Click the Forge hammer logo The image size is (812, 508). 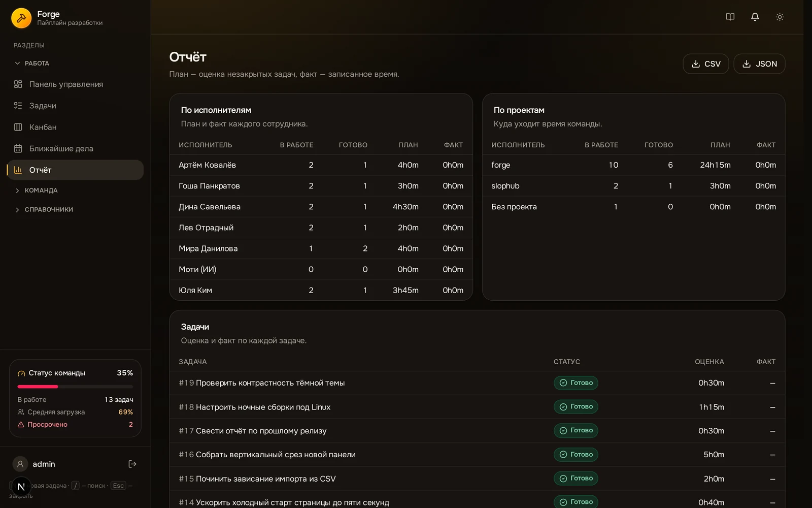coord(21,18)
